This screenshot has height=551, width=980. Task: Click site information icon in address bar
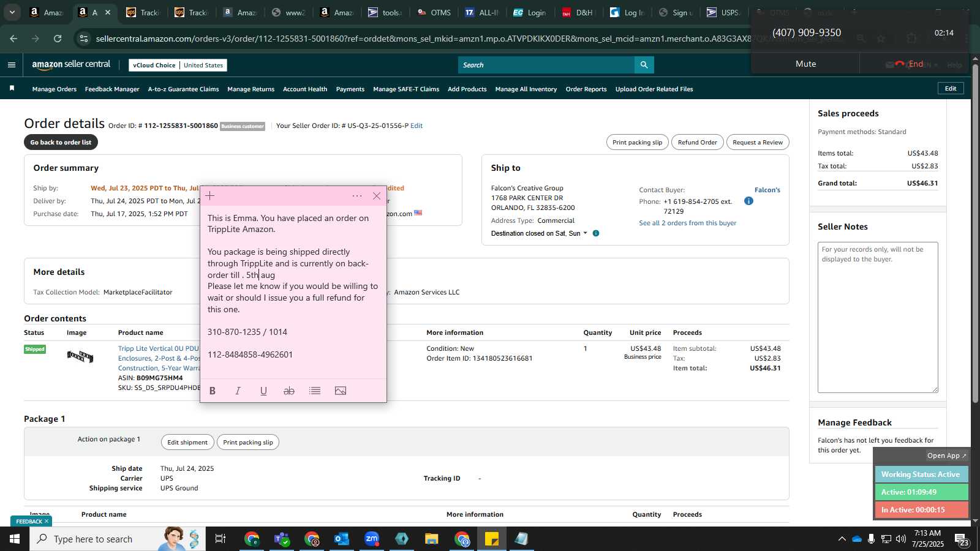click(84, 39)
